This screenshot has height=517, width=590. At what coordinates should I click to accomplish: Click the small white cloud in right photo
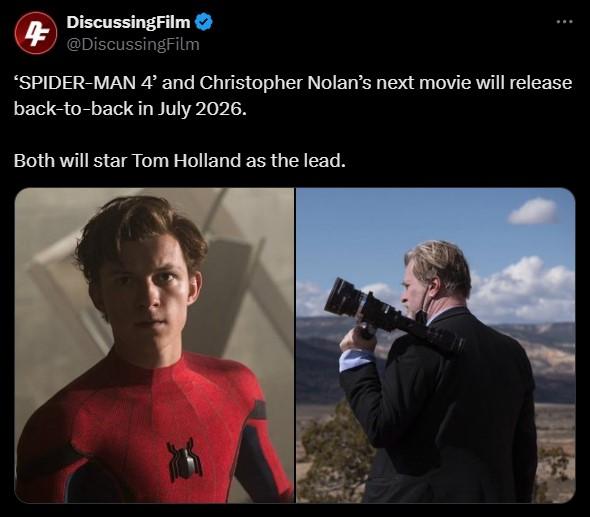tap(533, 211)
